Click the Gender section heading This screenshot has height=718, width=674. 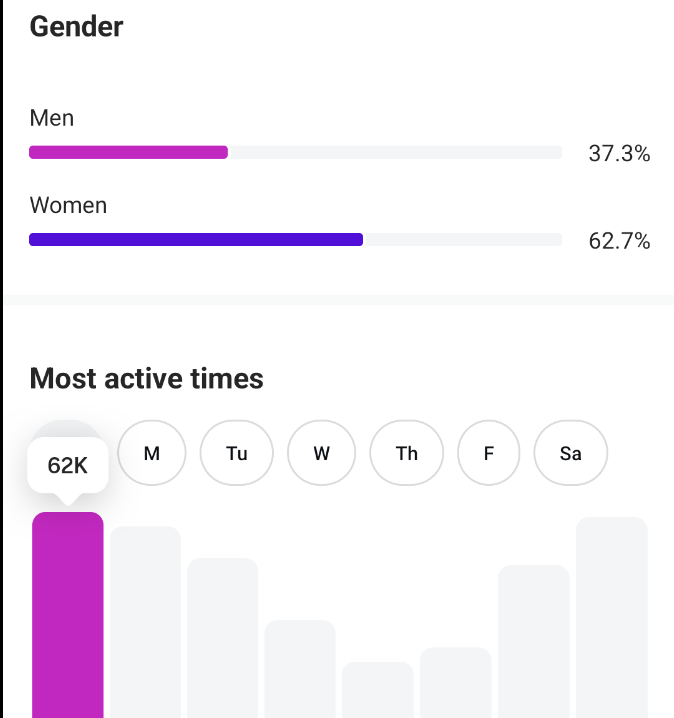(76, 26)
